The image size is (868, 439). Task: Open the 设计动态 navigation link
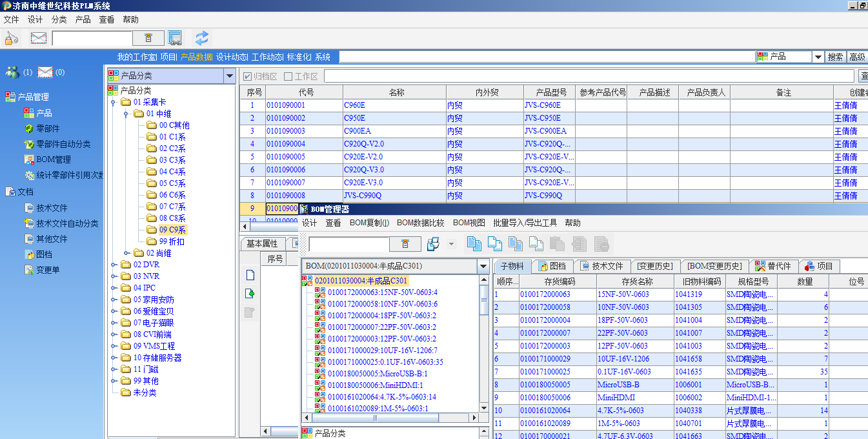[x=231, y=57]
